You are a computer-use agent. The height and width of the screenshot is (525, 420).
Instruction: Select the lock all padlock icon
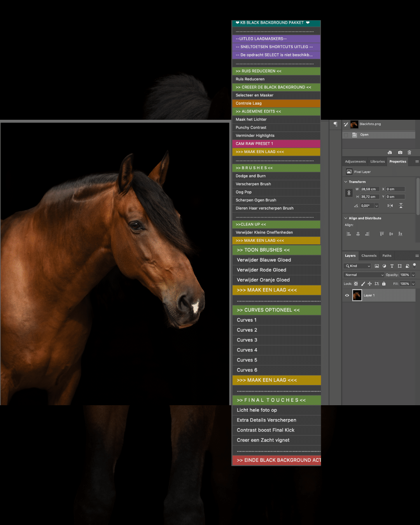tap(384, 284)
